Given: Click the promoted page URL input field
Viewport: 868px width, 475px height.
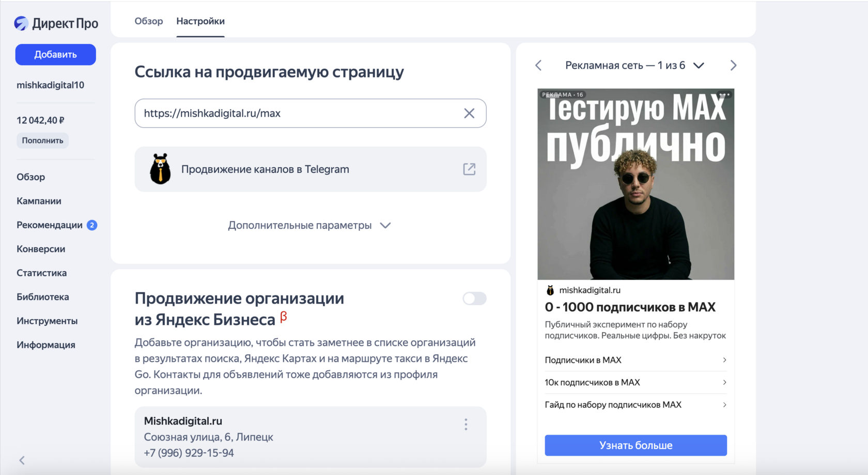Looking at the screenshot, I should pos(300,114).
